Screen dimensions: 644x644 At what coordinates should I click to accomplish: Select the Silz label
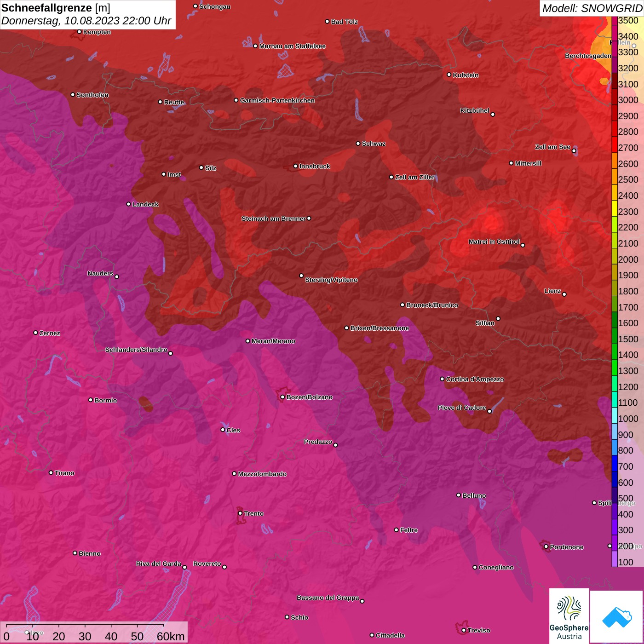pyautogui.click(x=210, y=168)
